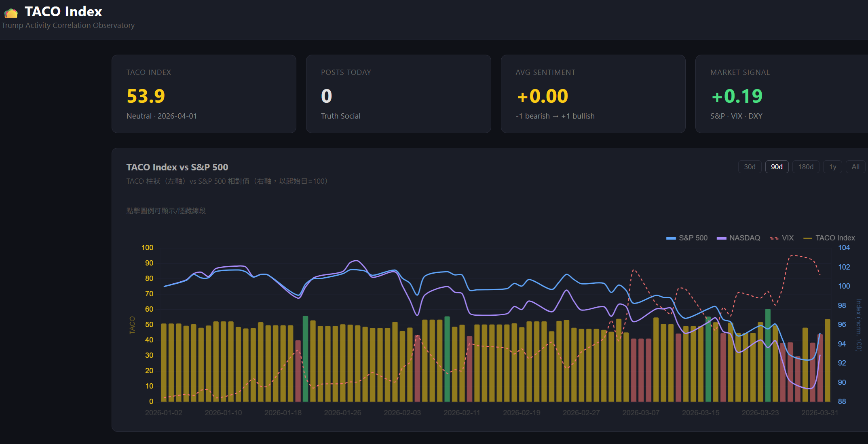Click the taco logo icon
The height and width of the screenshot is (444, 868).
coord(11,13)
